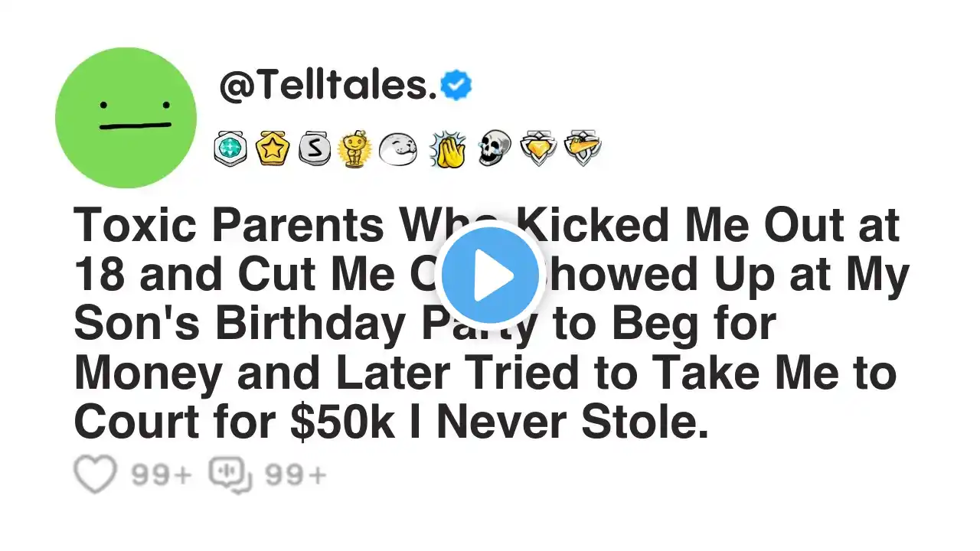Click the gold wing shield award
Screen dimensions: 980x551
583,148
